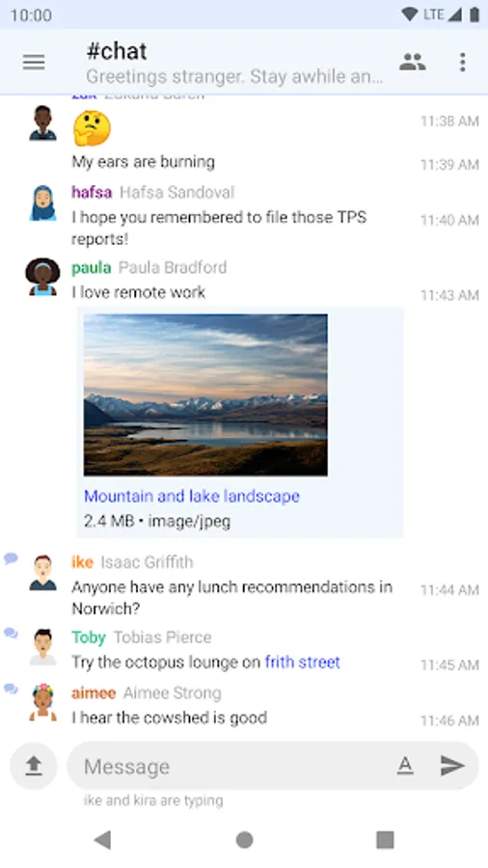
Task: Tap the upload file button
Action: (34, 766)
